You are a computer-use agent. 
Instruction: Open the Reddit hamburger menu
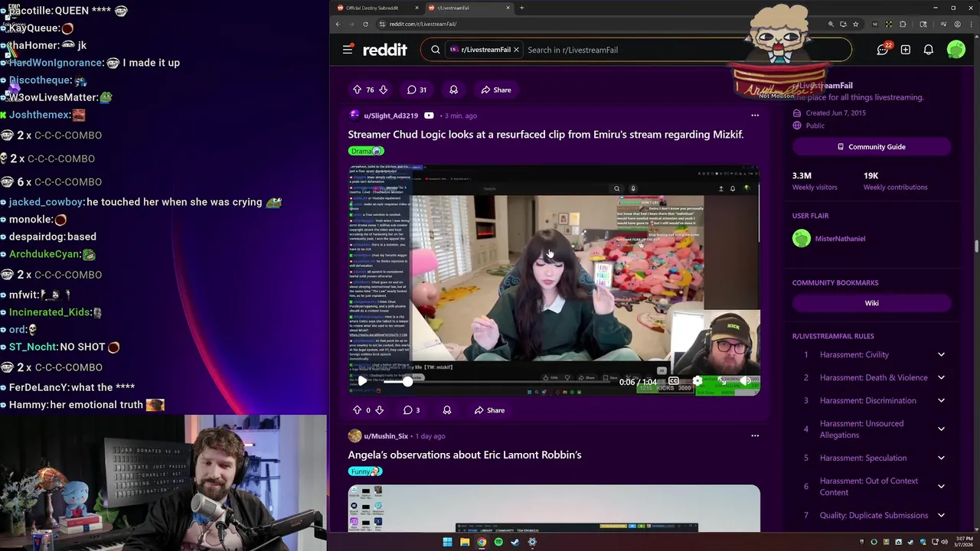click(x=348, y=50)
